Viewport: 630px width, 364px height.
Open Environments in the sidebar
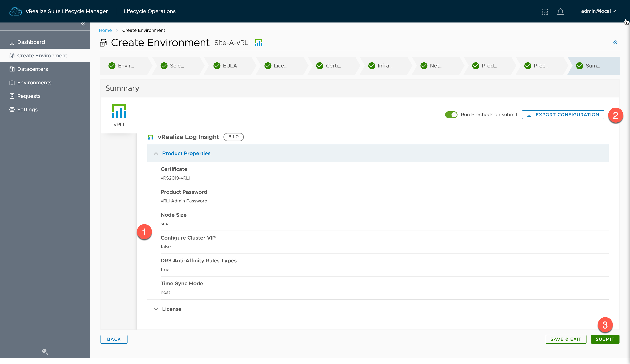(45, 82)
